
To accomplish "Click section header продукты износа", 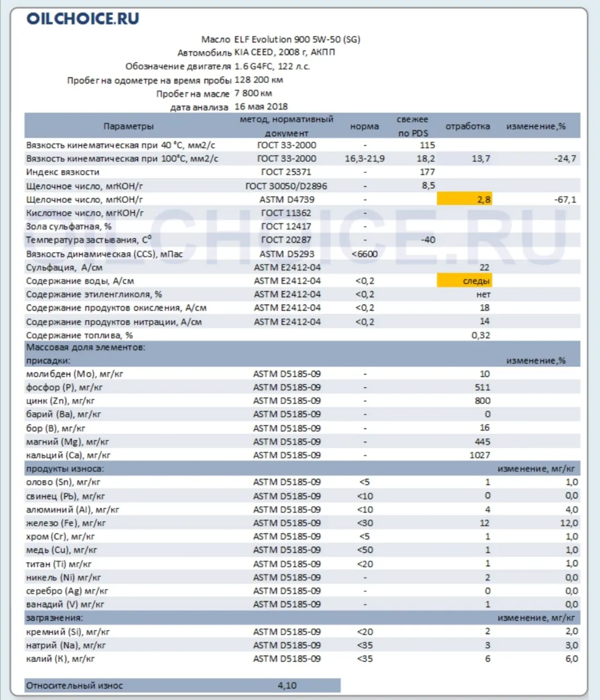I will click(x=65, y=468).
